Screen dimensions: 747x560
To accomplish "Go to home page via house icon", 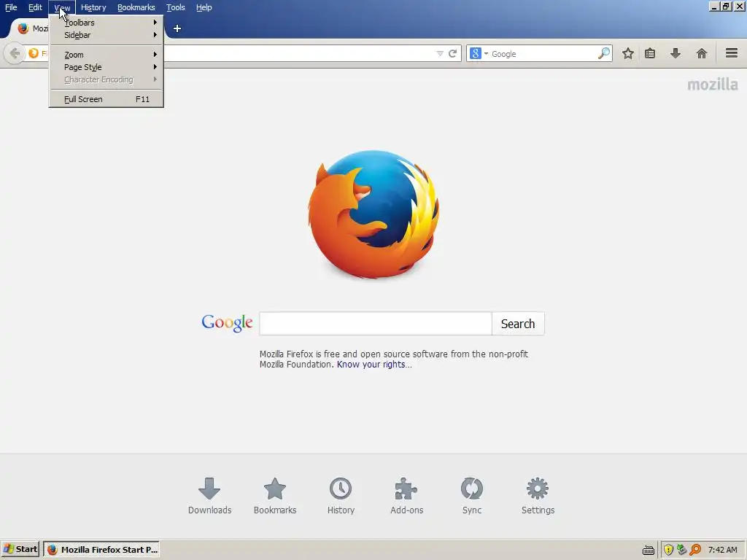I will [x=702, y=53].
